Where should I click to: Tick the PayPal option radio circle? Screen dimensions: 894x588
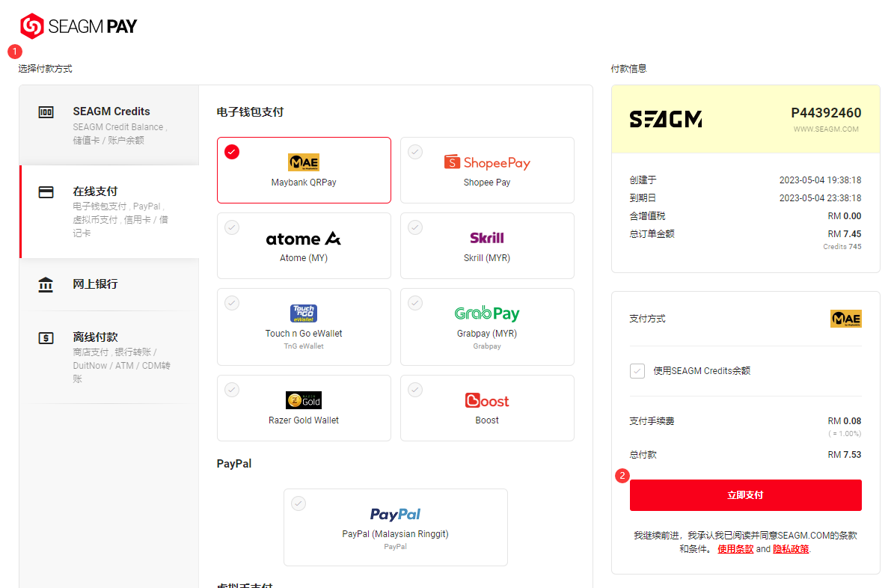(298, 503)
